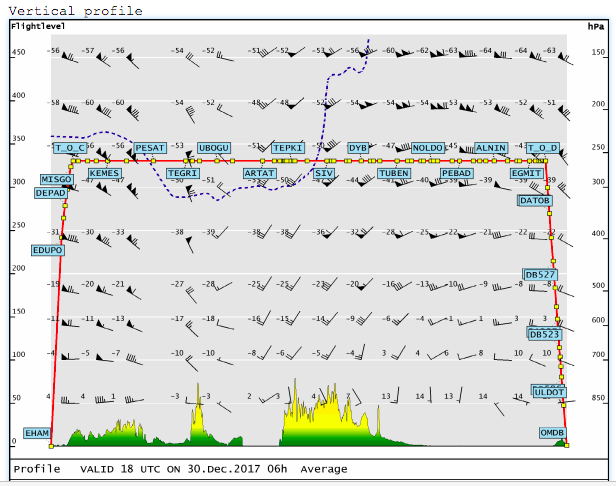This screenshot has height=486, width=616.
Task: Select the TEGRI waypoint label
Action: coord(183,173)
